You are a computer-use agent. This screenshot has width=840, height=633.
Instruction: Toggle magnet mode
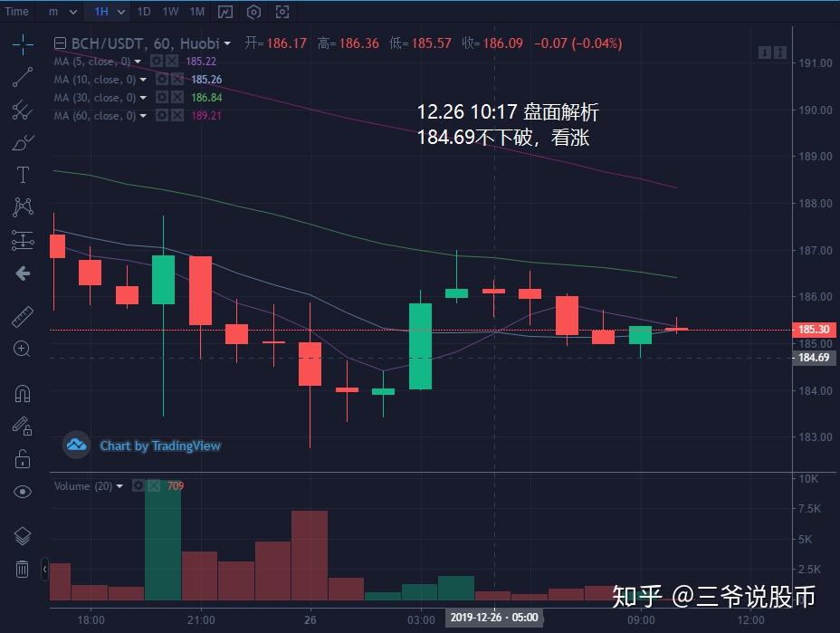click(23, 394)
